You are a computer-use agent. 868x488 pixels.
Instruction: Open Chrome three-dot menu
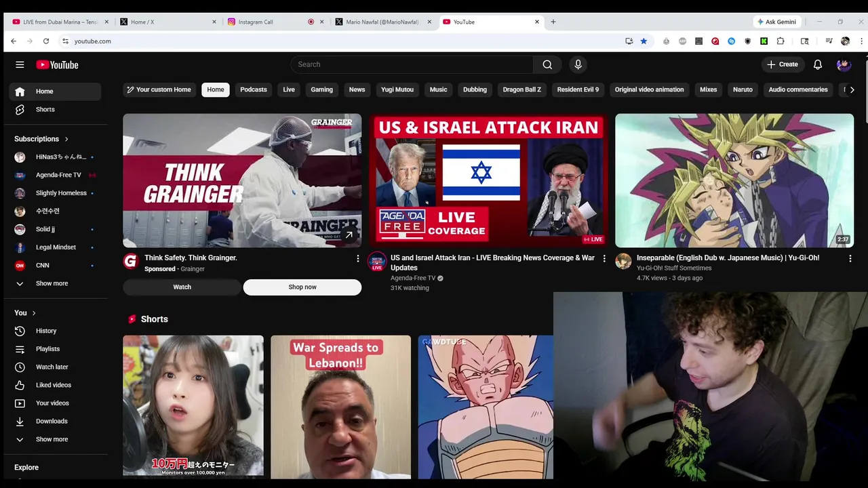[862, 41]
